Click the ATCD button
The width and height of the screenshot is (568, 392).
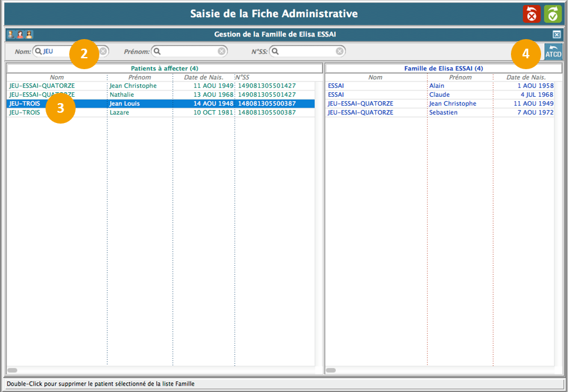tap(553, 52)
